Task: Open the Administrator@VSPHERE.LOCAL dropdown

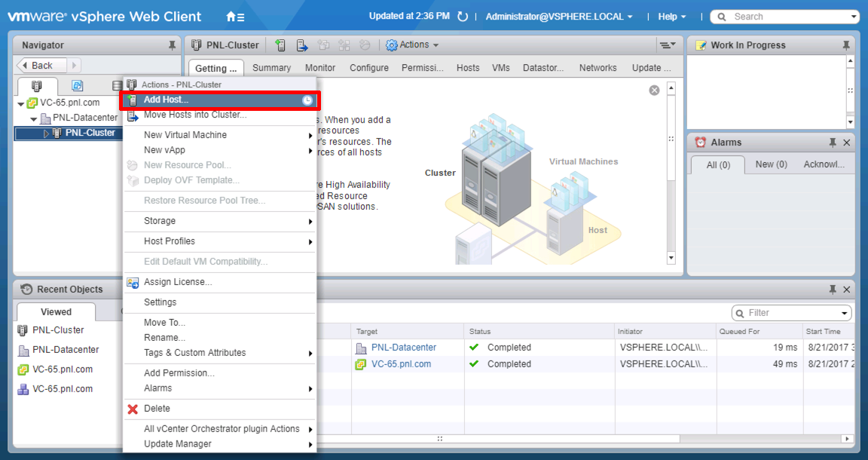Action: coord(559,17)
